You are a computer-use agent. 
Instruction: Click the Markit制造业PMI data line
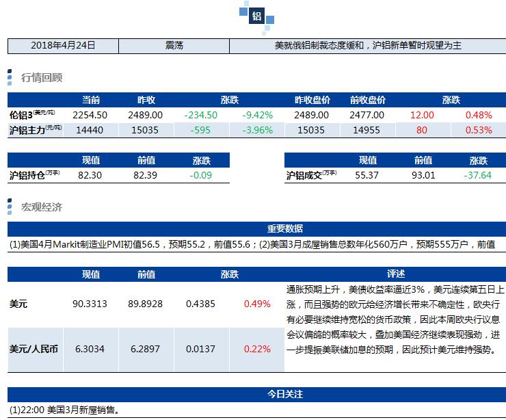[252, 244]
